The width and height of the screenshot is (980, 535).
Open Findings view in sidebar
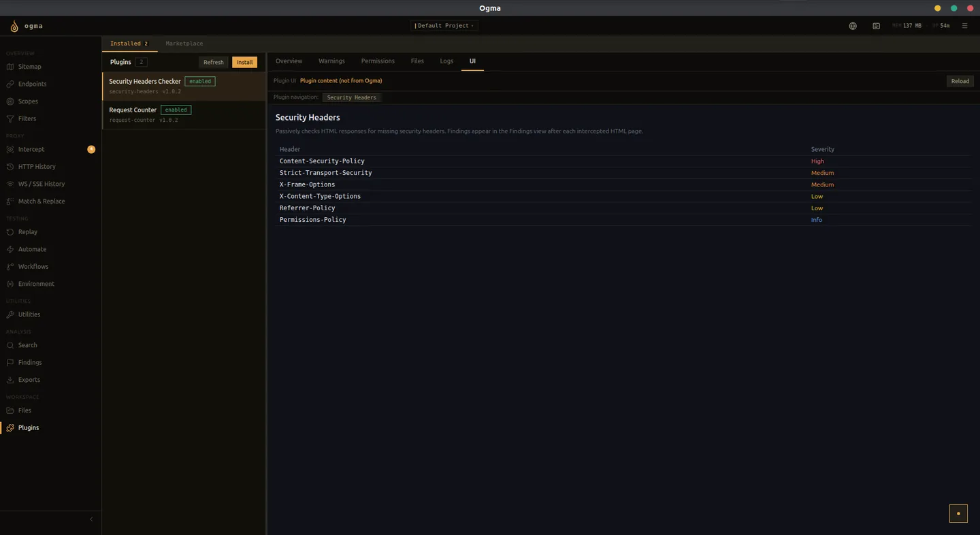50,363
